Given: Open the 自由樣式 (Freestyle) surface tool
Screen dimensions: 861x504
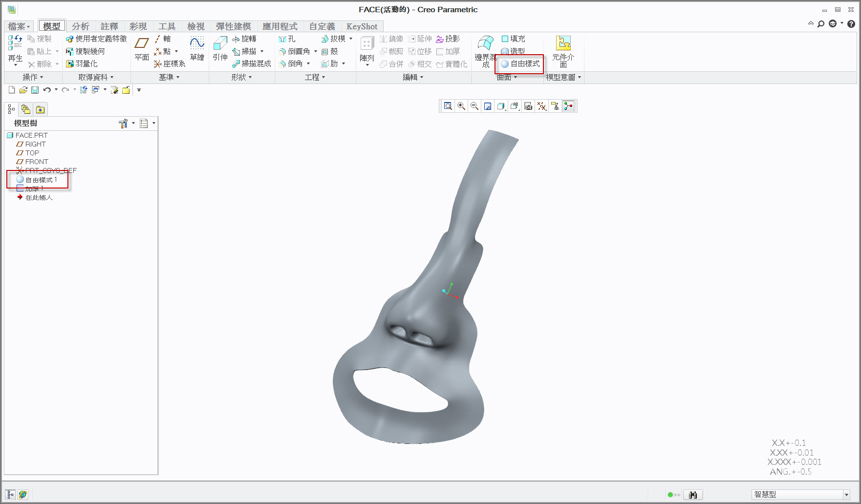Looking at the screenshot, I should [x=520, y=64].
